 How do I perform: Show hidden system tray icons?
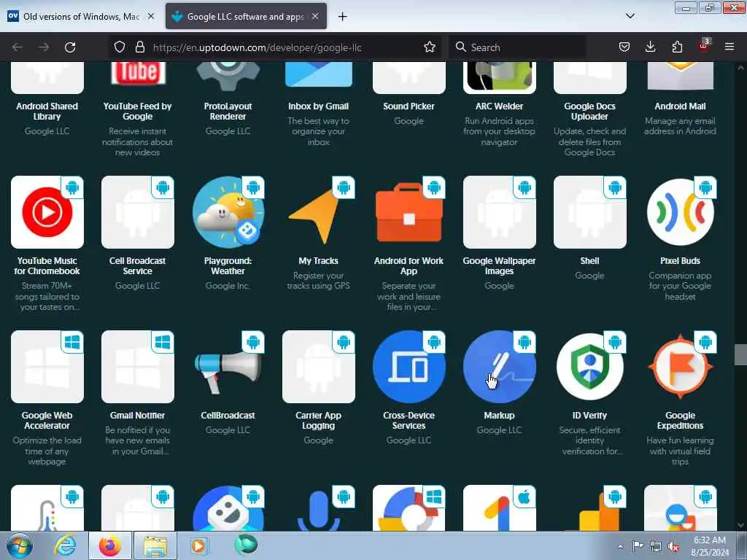(x=620, y=546)
